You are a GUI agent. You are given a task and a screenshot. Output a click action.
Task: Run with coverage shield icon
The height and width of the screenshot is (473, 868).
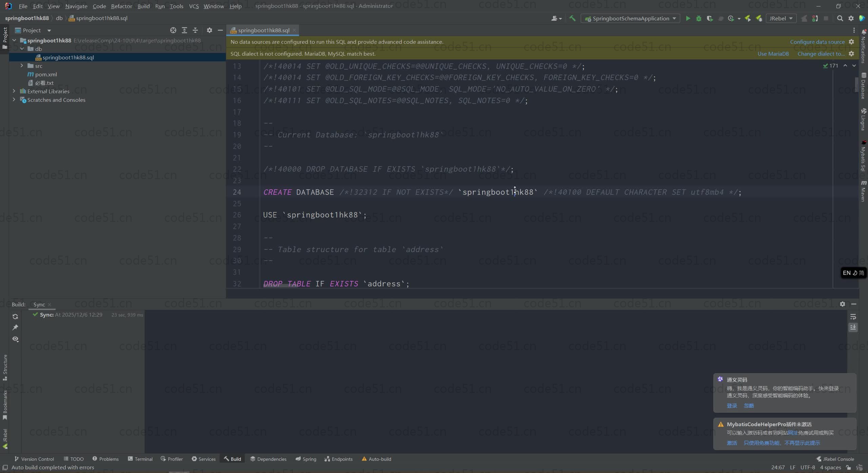(710, 18)
